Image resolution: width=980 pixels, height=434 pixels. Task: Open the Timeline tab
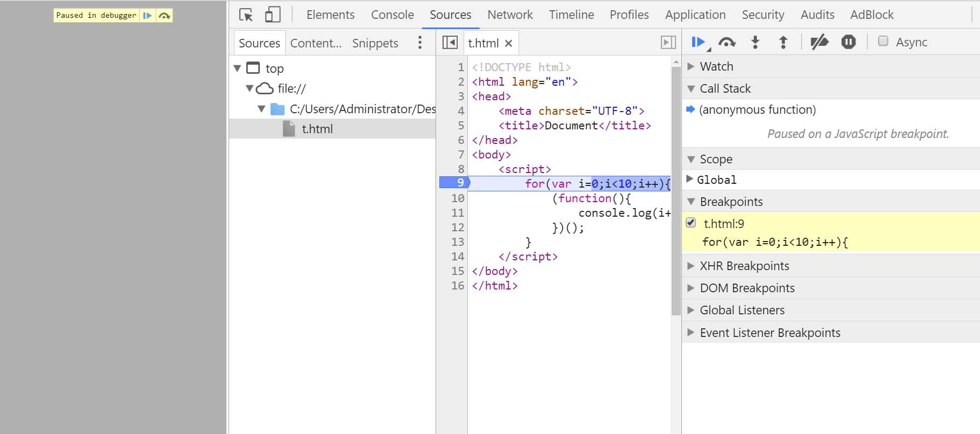(x=571, y=15)
